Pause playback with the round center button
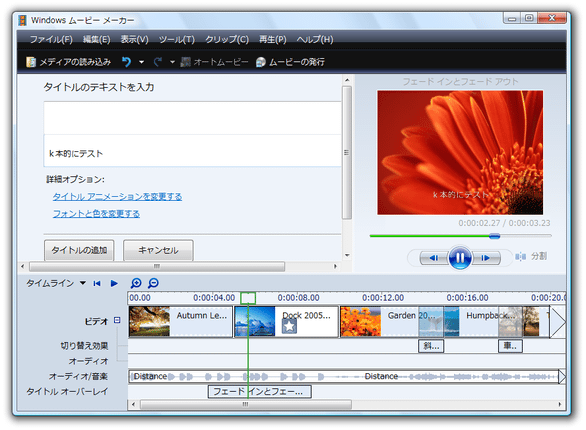The image size is (586, 430). click(460, 257)
